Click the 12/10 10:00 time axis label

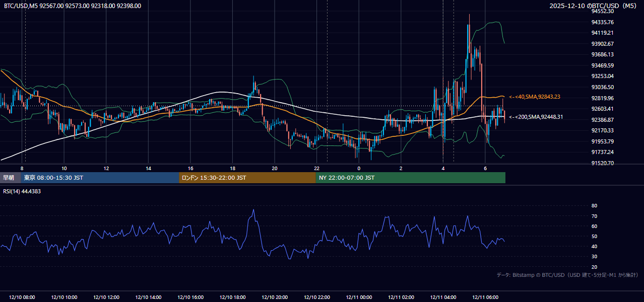coord(64,297)
